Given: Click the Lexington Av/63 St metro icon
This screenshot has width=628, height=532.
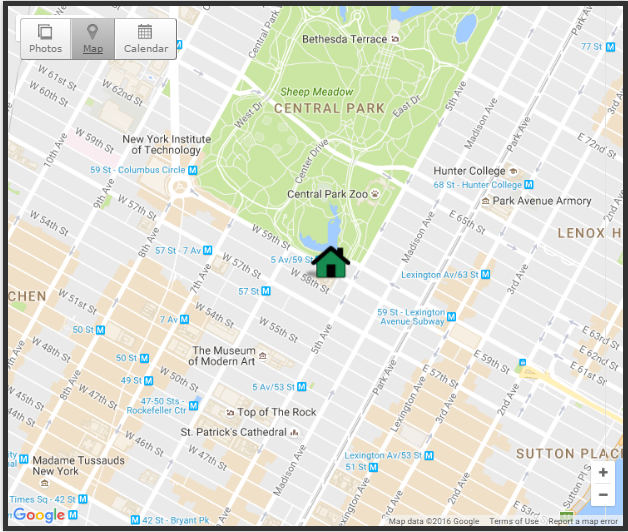Looking at the screenshot, I should point(485,274).
